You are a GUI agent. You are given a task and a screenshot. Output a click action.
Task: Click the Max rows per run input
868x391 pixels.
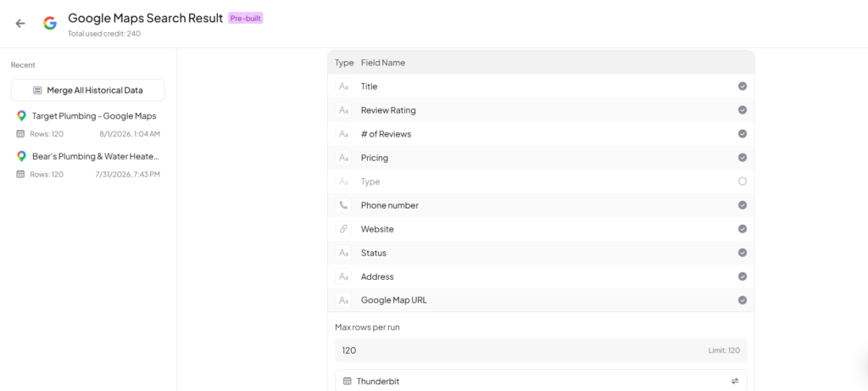541,350
